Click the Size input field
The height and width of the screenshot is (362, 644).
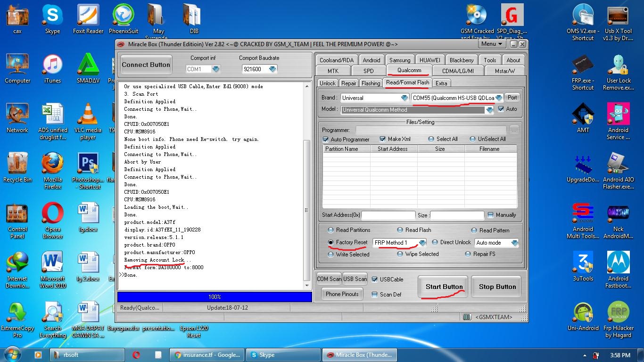(x=457, y=215)
